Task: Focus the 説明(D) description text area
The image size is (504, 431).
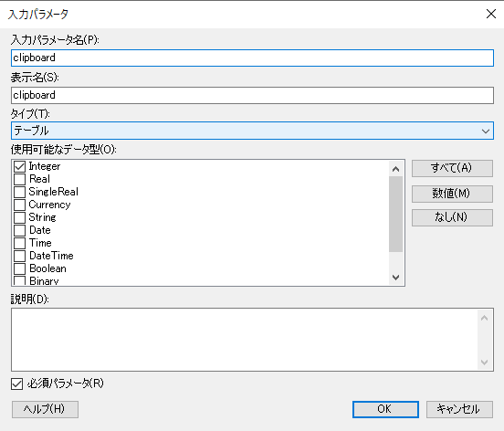Action: pyautogui.click(x=245, y=340)
